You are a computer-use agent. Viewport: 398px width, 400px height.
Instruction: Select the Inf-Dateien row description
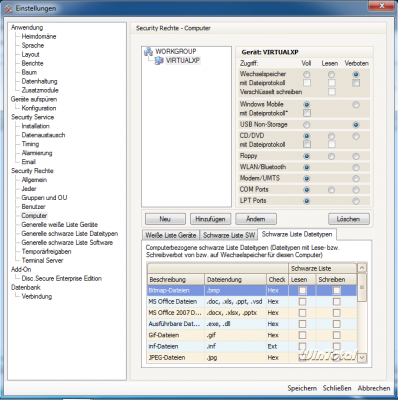(163, 346)
